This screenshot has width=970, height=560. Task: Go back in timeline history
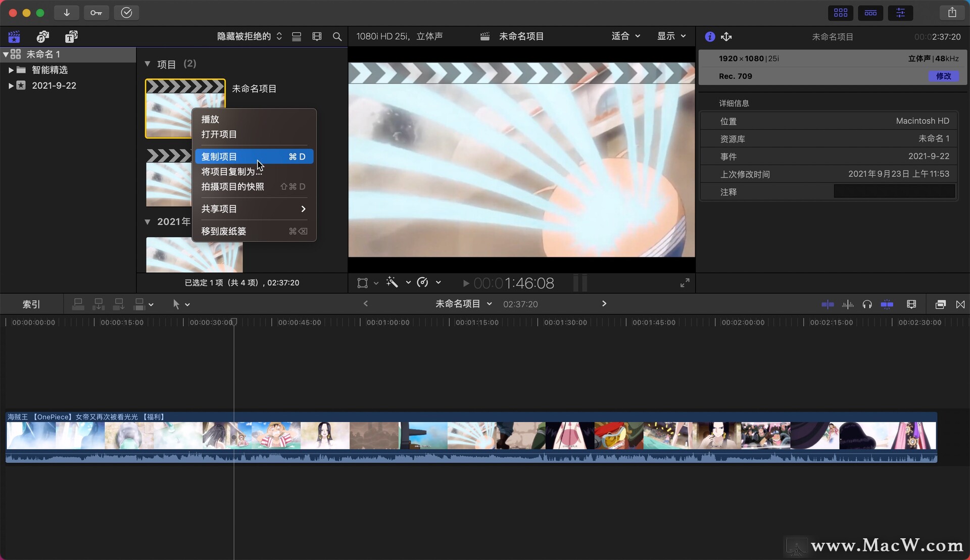[366, 303]
